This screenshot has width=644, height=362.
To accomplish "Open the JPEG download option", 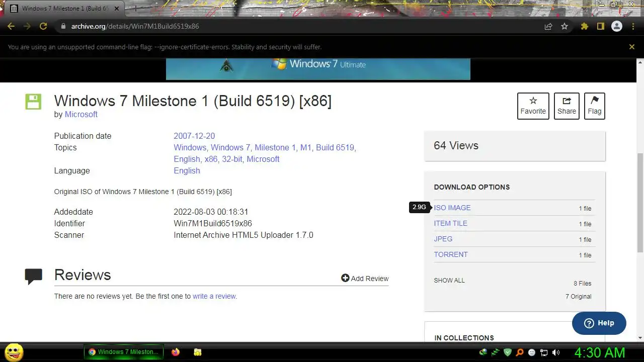I will 443,239.
